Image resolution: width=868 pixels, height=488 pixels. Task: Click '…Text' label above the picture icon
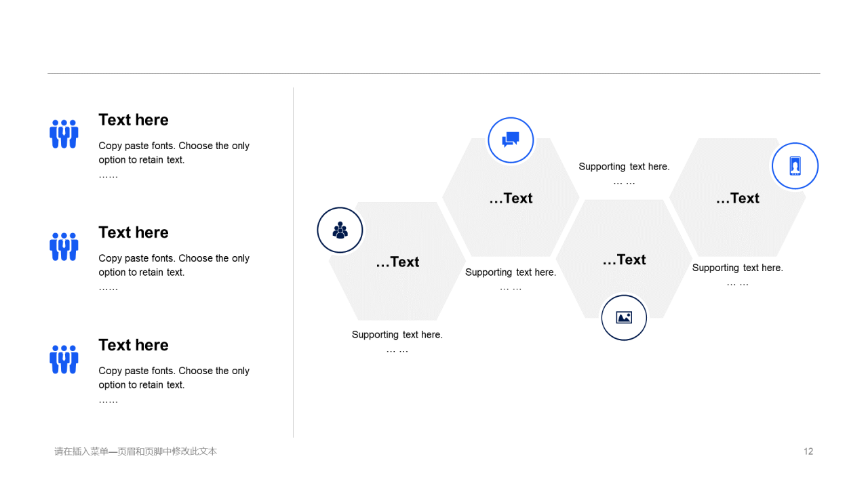click(x=624, y=260)
